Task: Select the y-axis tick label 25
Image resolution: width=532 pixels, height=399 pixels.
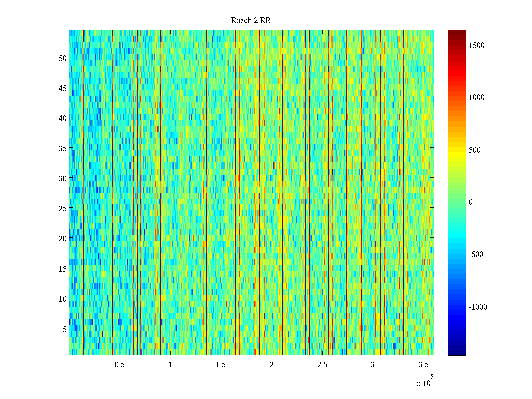Action: point(63,208)
